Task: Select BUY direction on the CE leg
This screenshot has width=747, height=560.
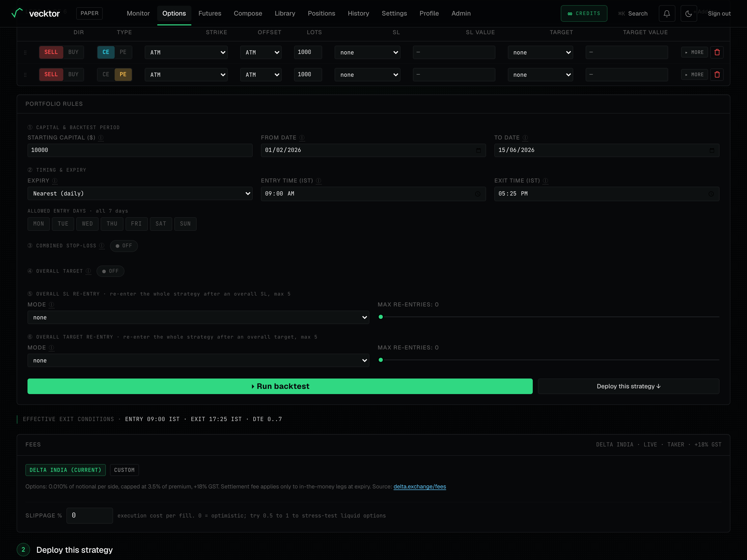Action: click(x=73, y=52)
